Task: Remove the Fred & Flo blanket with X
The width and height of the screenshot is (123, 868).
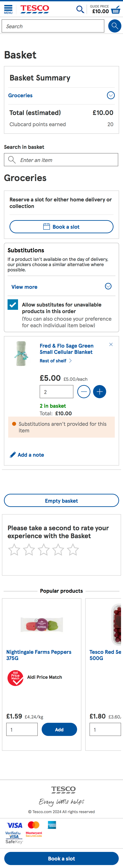Action: pos(111,344)
